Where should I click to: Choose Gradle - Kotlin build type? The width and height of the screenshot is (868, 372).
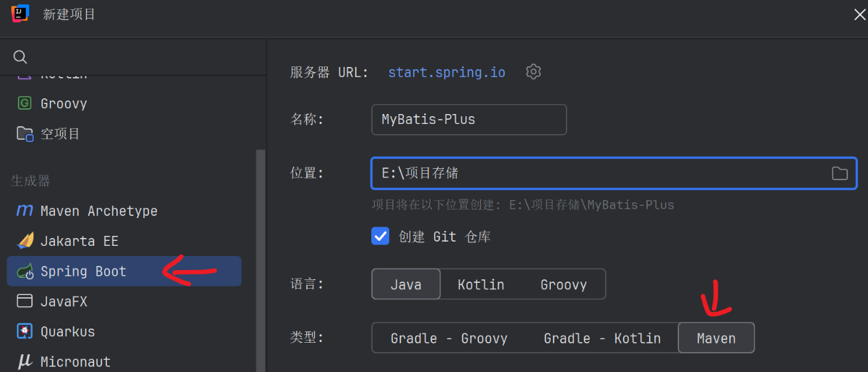(x=602, y=339)
